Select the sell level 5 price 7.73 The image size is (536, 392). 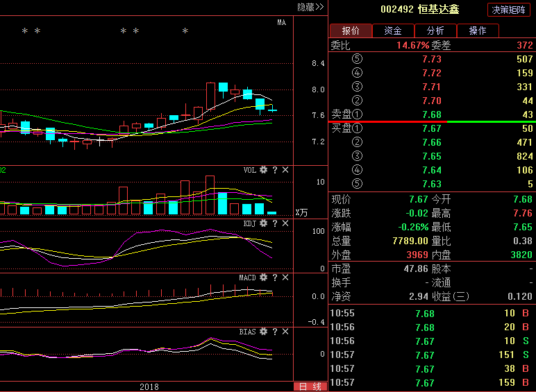(x=431, y=59)
